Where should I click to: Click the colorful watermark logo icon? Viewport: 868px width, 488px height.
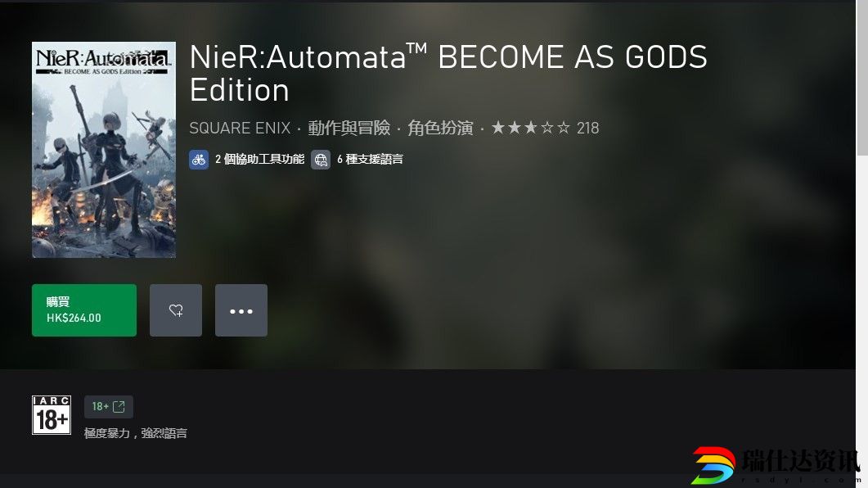coord(713,465)
